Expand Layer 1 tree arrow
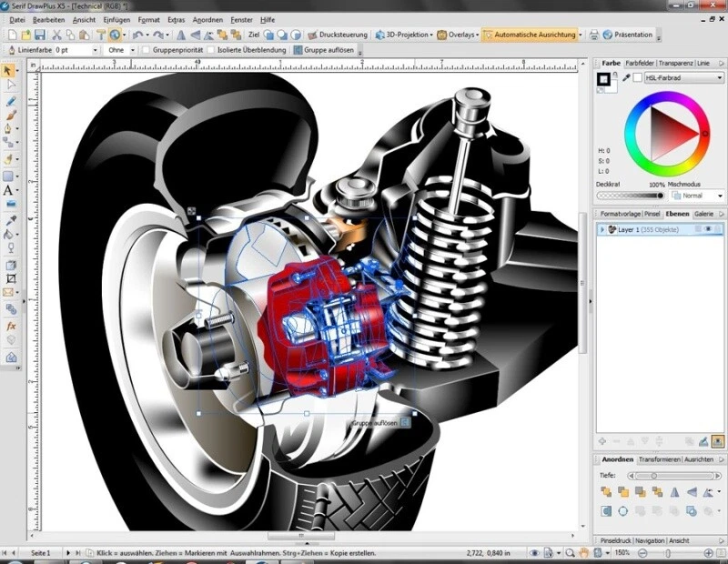The height and width of the screenshot is (564, 728). coord(602,230)
